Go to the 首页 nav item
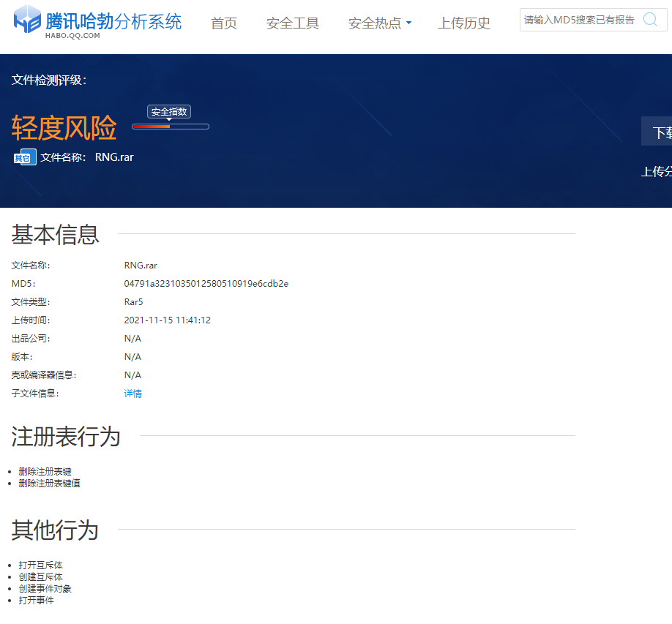Screen dimensions: 672x624 (224, 23)
